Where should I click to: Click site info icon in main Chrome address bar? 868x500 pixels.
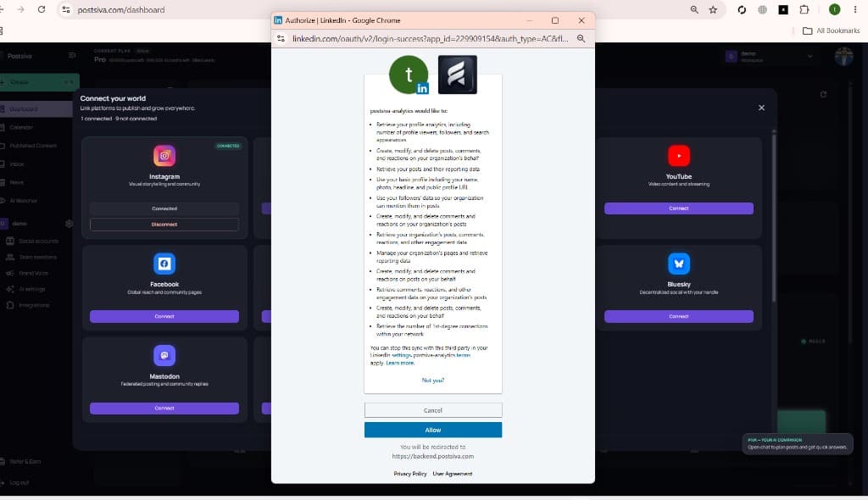tap(66, 9)
